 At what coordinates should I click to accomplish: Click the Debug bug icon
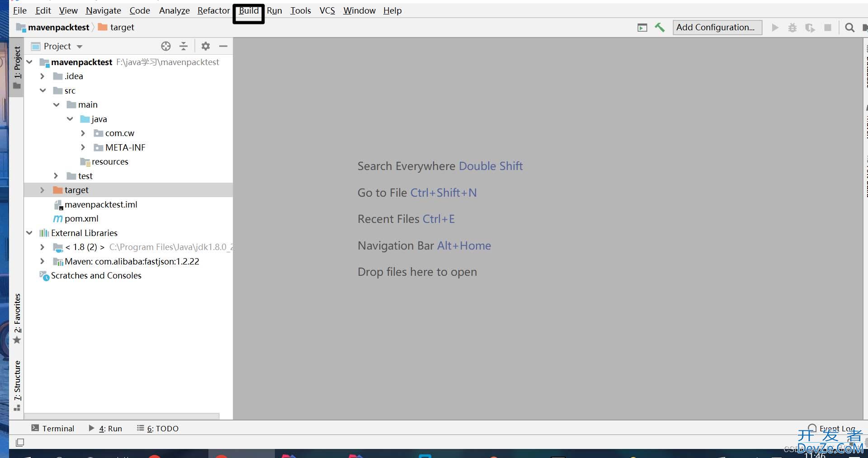792,28
